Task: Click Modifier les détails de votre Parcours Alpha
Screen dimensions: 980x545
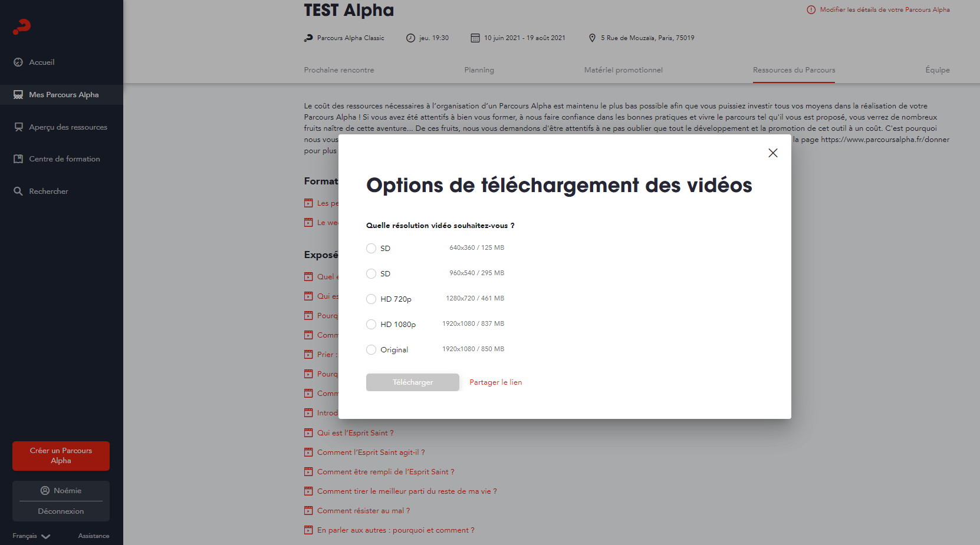Action: [x=884, y=10]
